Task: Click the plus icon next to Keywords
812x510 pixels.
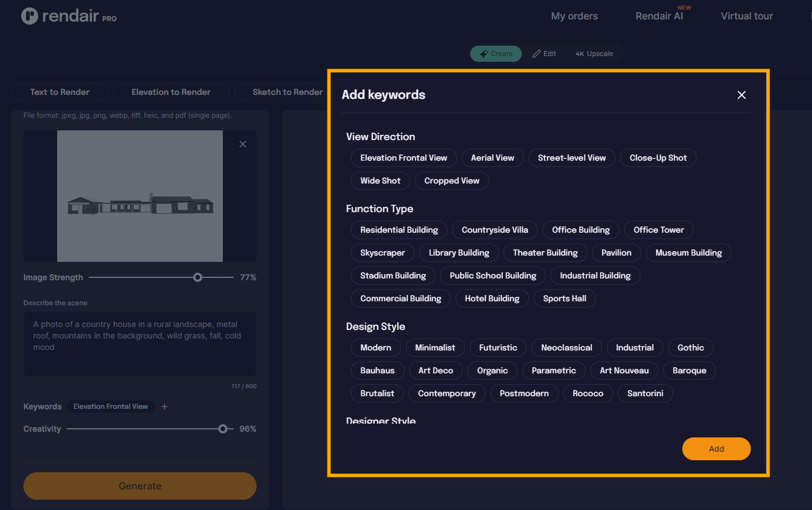Action: coord(165,407)
